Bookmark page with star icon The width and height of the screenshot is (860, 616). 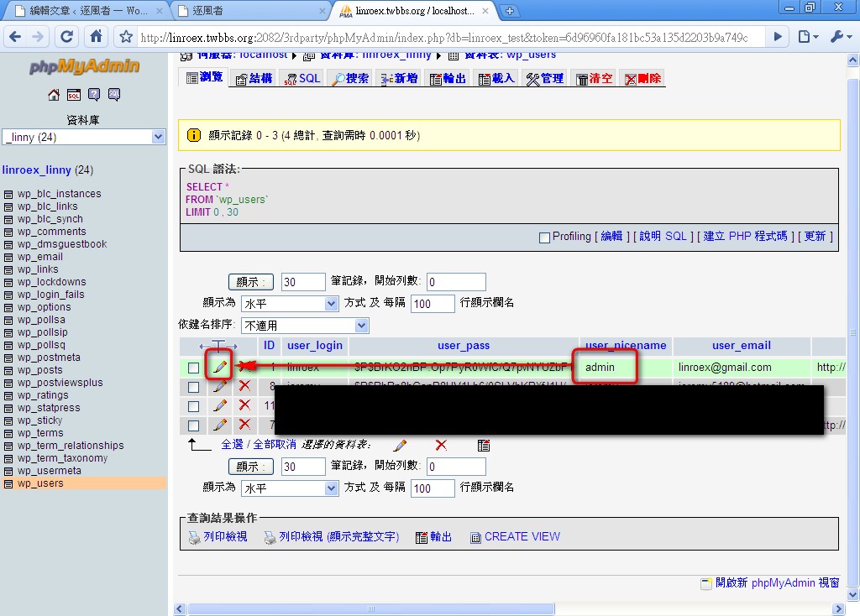[126, 37]
